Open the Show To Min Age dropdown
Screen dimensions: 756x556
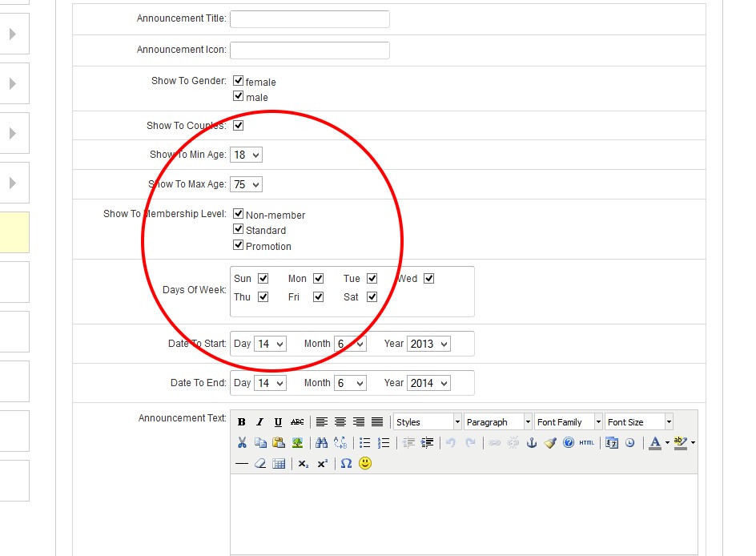click(x=246, y=155)
